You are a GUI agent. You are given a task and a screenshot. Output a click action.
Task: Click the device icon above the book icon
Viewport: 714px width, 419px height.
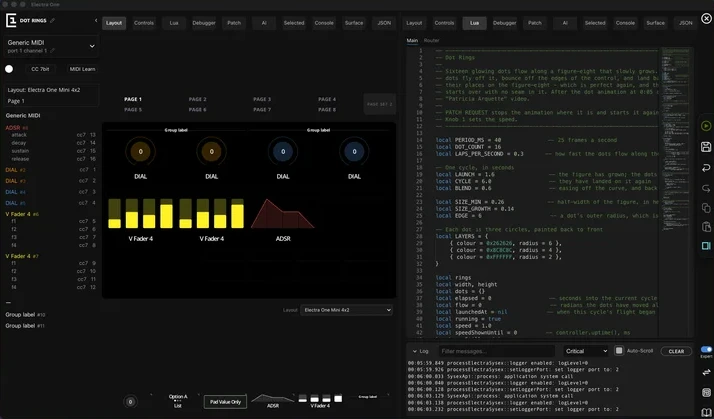(x=706, y=393)
